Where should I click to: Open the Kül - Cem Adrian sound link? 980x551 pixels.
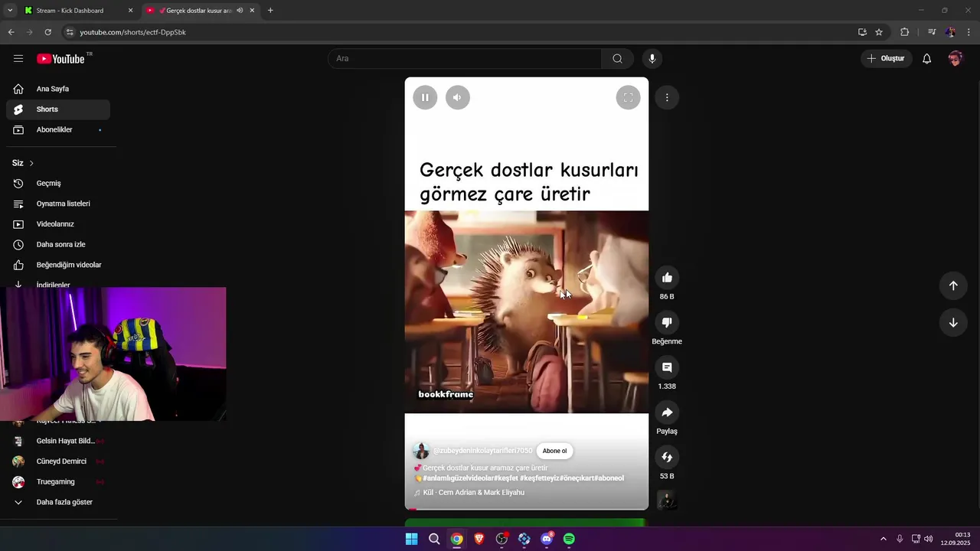coord(473,492)
